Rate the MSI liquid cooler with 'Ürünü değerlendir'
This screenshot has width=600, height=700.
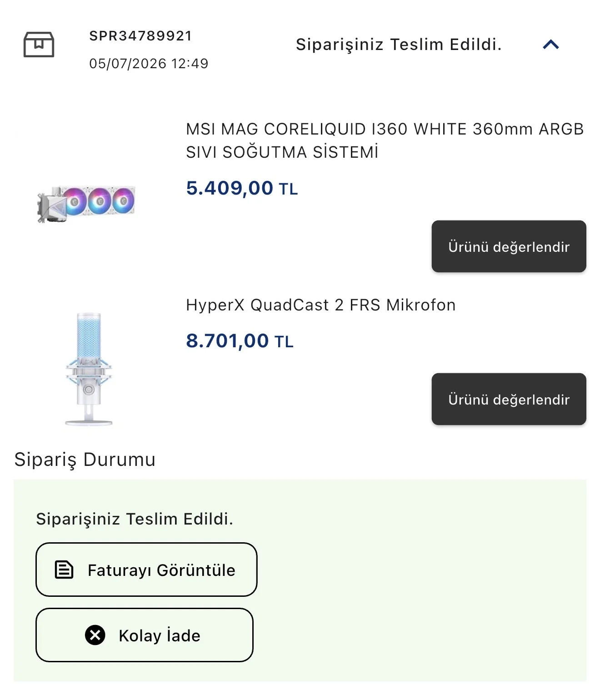pyautogui.click(x=509, y=246)
